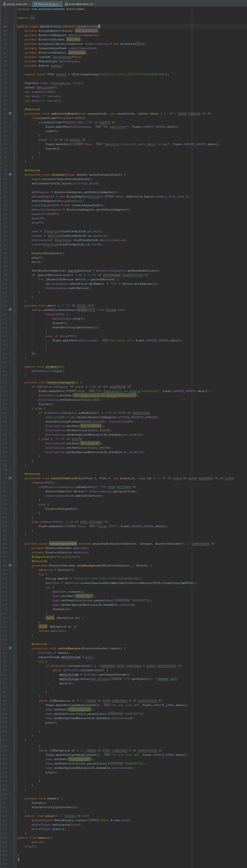Collapse the play() method fold marker
The width and height of the screenshot is (247, 868).
[16, 816]
